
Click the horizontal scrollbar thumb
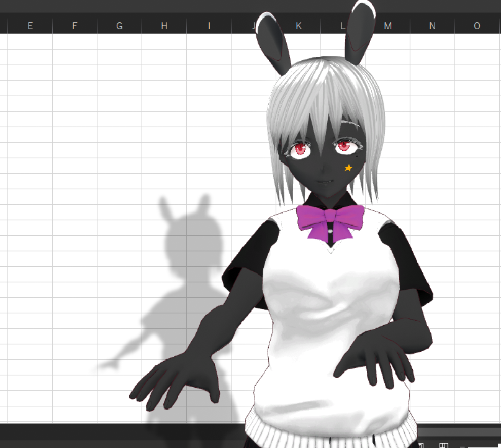(x=459, y=432)
